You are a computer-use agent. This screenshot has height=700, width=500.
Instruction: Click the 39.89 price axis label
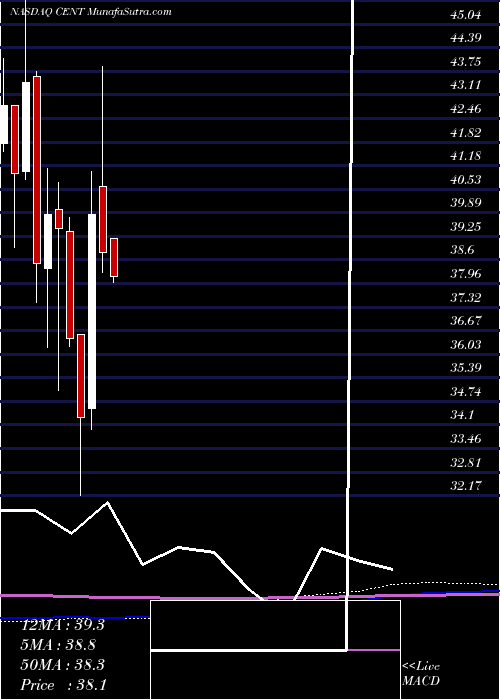(x=466, y=203)
